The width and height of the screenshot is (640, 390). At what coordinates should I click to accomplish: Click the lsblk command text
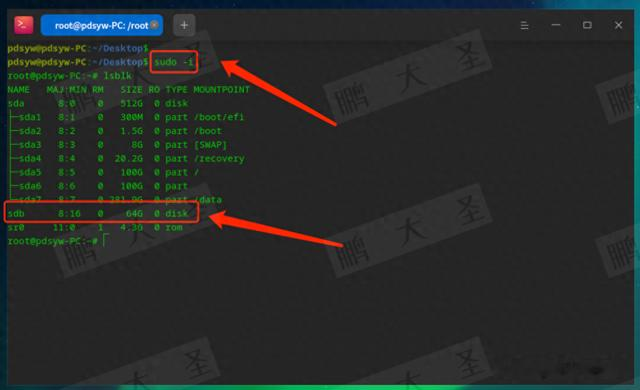tap(118, 76)
